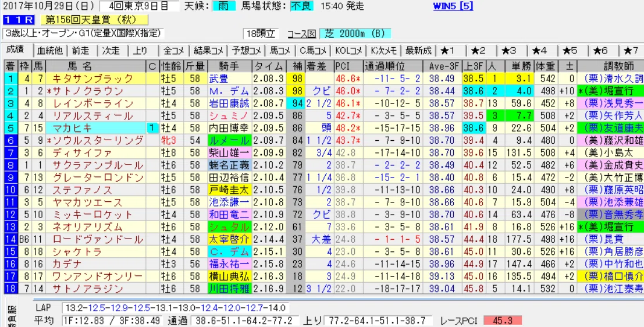Open the コース図 course map
Screen dimensions: 644x327
click(301, 33)
